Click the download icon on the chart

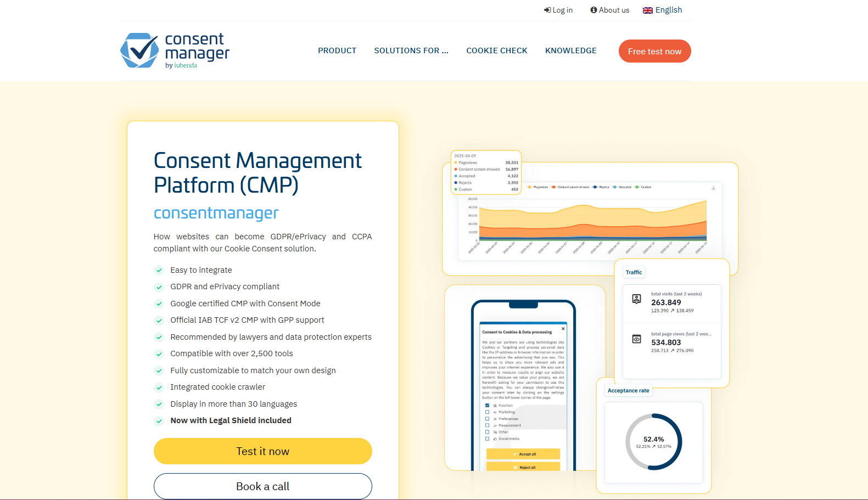pos(714,188)
